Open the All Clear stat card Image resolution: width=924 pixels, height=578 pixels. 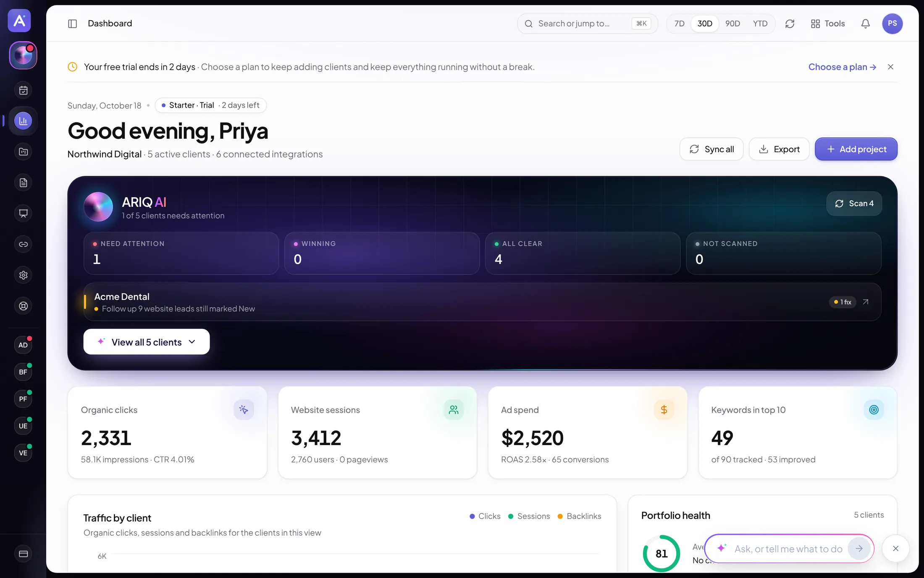click(x=583, y=253)
